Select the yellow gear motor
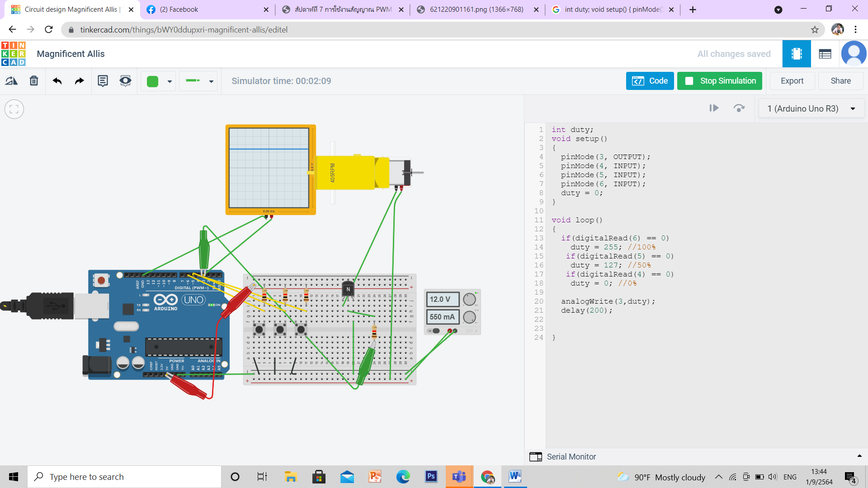 click(x=353, y=172)
